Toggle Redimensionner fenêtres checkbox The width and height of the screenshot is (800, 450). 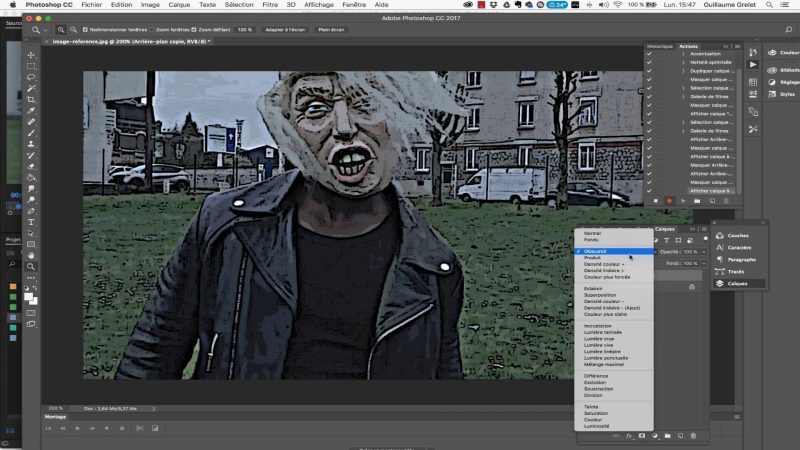[85, 30]
